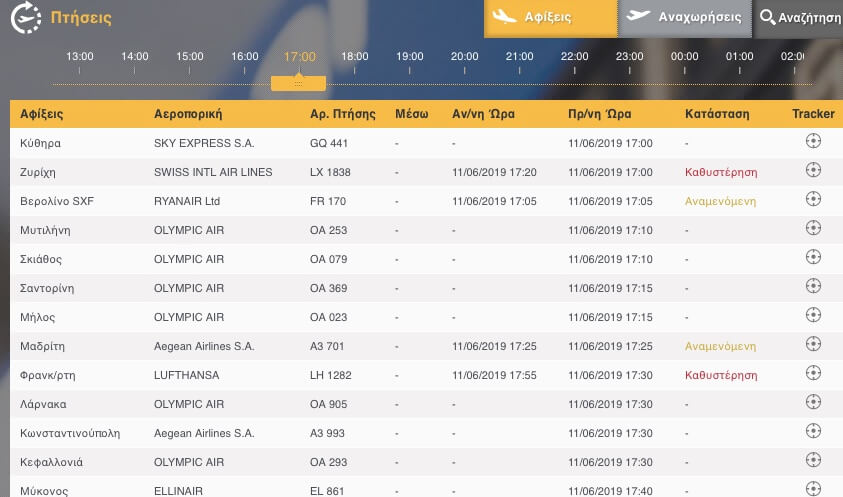
Task: Open the Αναζήτηση search tab
Action: 798,18
